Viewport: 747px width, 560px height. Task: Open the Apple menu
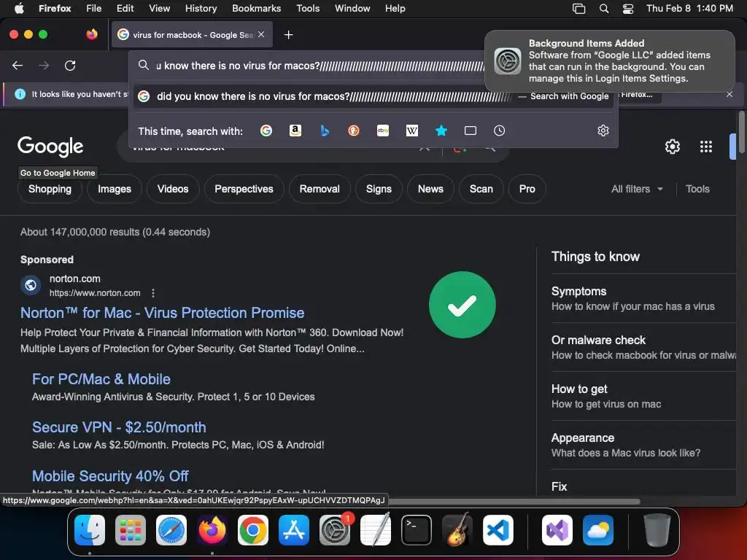[20, 9]
